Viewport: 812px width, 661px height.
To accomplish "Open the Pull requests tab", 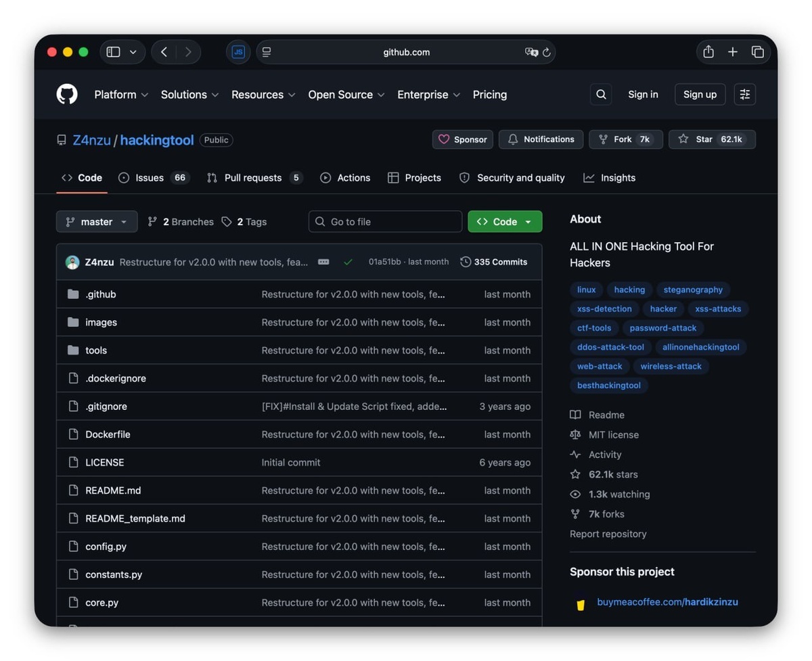I will point(254,178).
